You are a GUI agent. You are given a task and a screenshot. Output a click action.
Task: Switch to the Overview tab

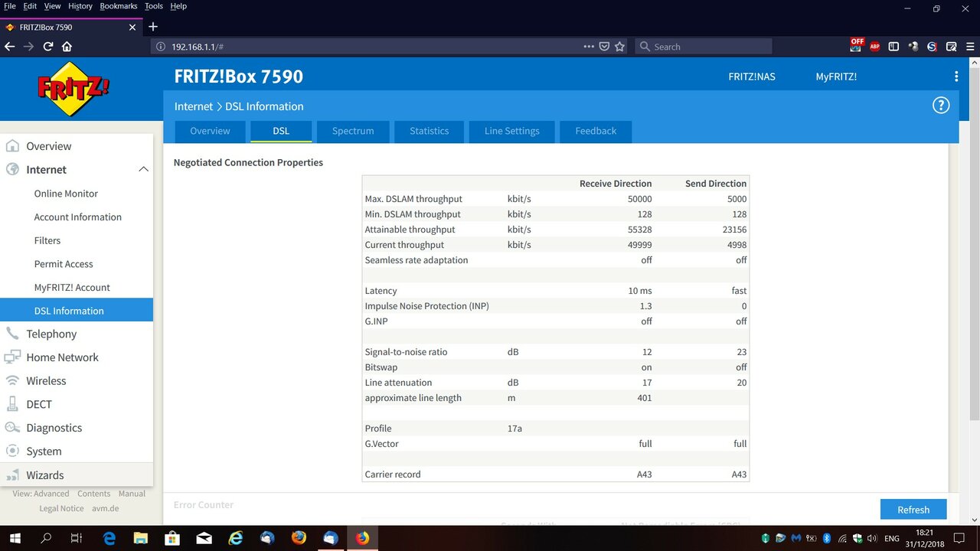pos(210,131)
